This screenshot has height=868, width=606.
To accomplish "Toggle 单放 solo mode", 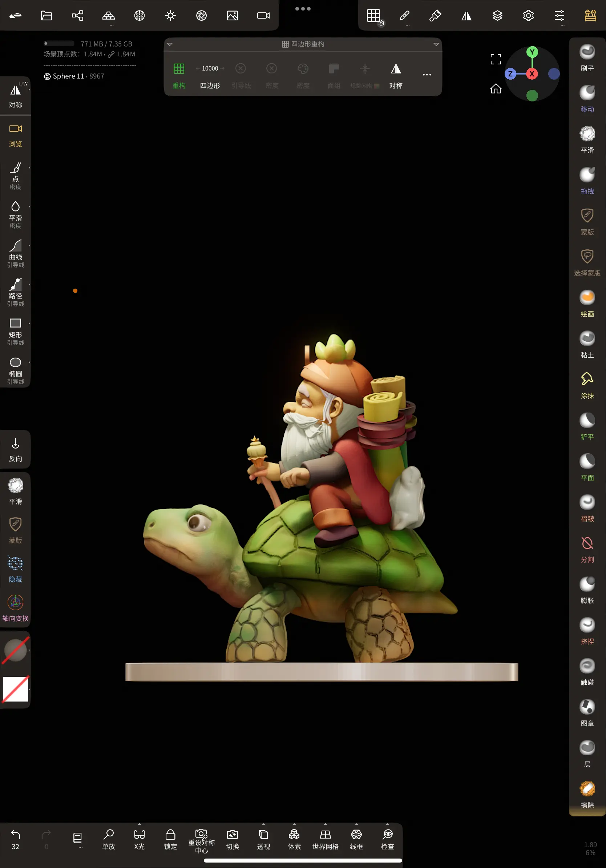I will [x=108, y=840].
